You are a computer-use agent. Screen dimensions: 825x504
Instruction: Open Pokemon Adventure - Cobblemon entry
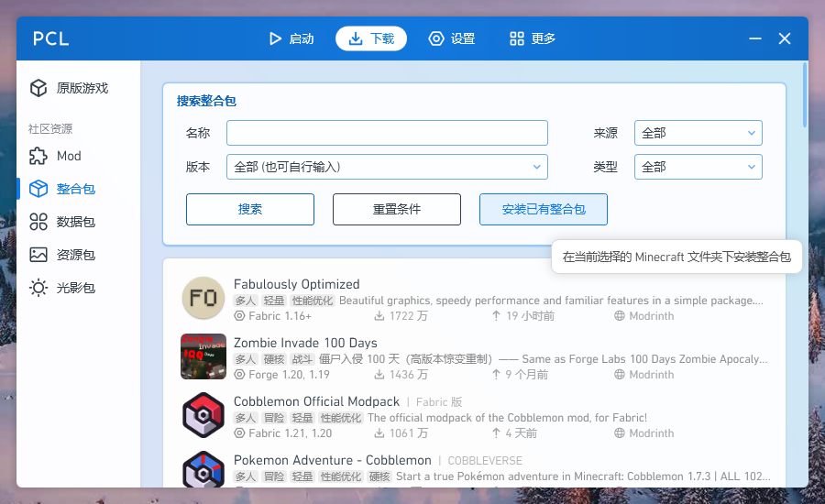pos(474,467)
